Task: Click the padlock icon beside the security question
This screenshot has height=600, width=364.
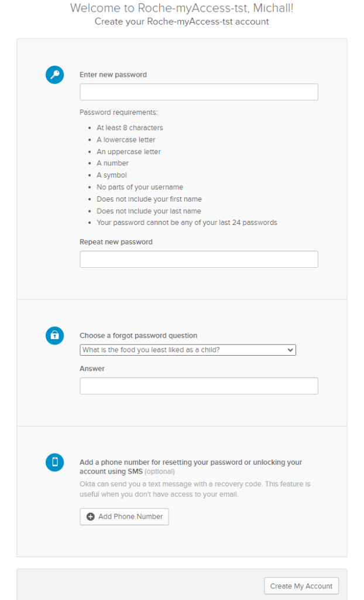Action: point(54,335)
